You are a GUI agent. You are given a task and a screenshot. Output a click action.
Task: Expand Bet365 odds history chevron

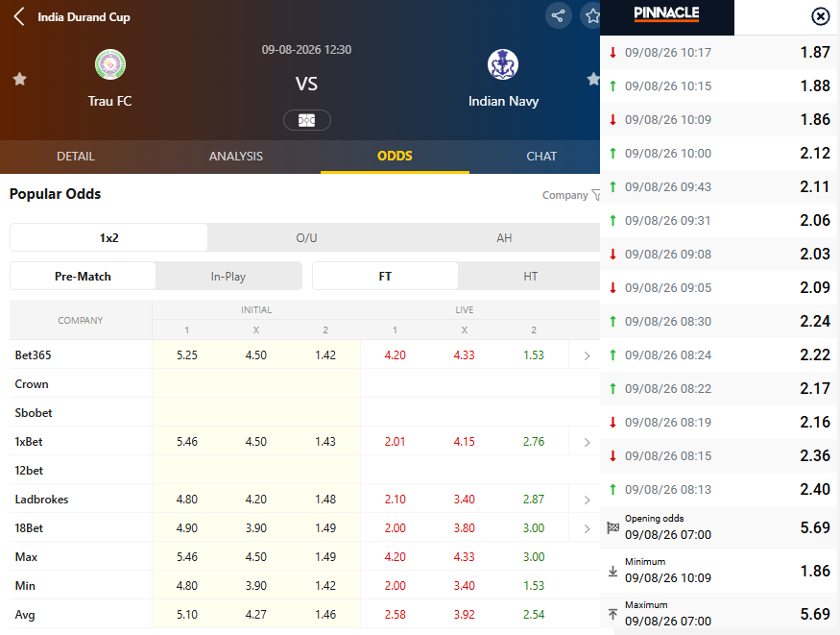tap(587, 355)
